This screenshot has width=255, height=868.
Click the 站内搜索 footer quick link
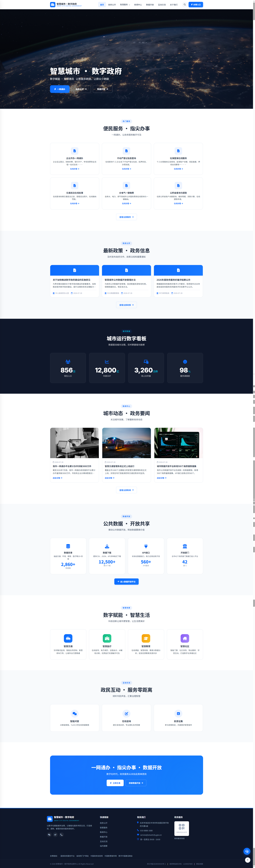(104, 846)
